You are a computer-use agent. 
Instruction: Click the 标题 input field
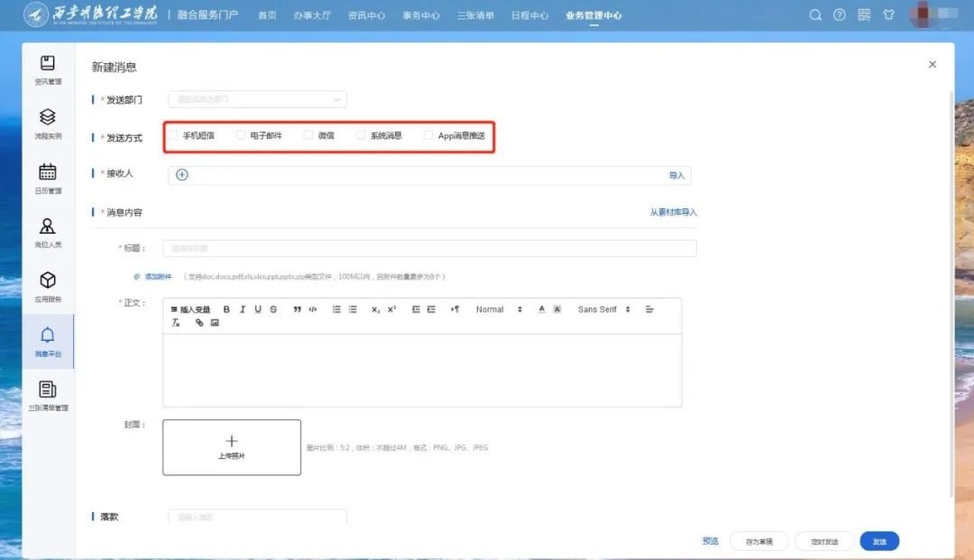430,248
